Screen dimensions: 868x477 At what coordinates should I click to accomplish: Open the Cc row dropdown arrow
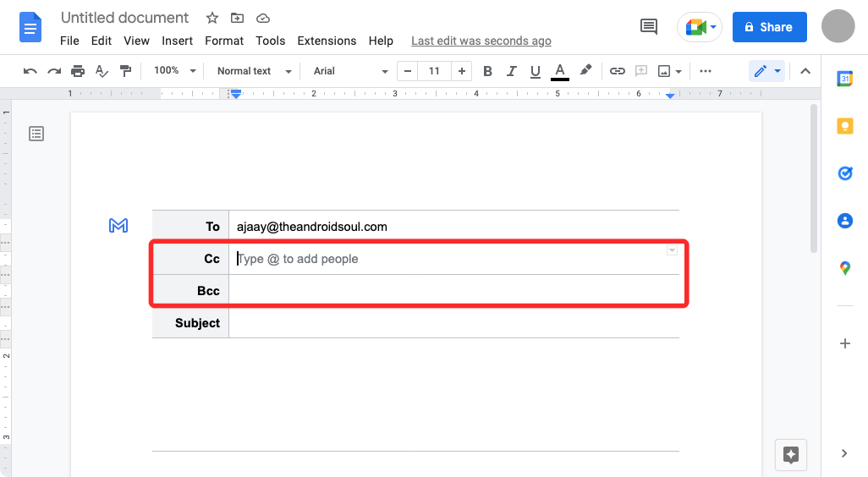[x=672, y=250]
